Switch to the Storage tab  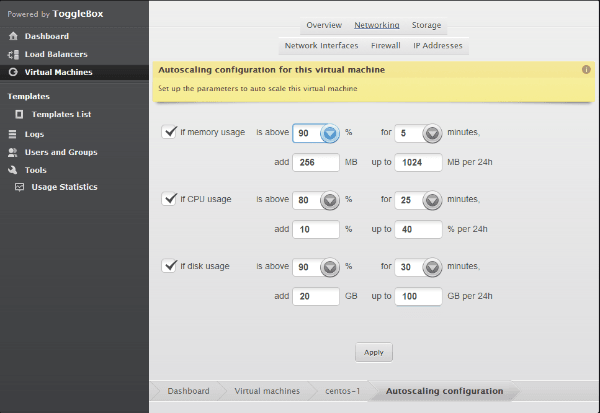(x=426, y=25)
